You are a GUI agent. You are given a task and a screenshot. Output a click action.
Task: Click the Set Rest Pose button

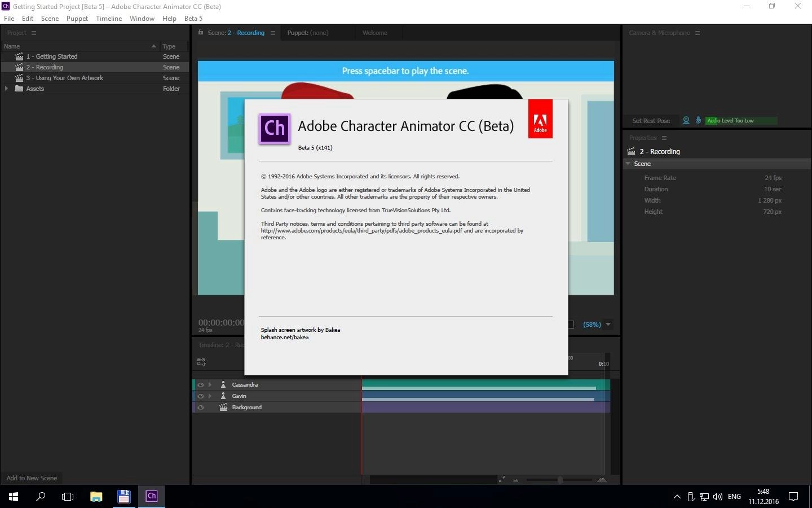pyautogui.click(x=651, y=121)
